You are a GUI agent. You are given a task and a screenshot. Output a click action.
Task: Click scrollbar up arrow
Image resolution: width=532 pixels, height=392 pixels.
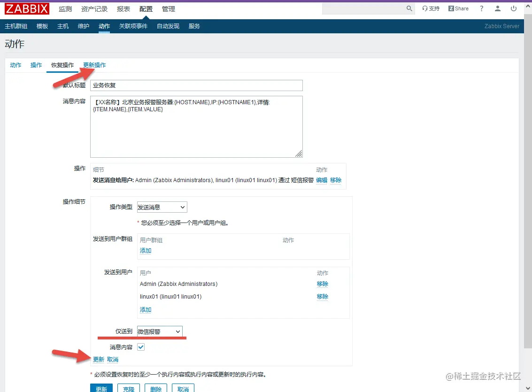528,6
